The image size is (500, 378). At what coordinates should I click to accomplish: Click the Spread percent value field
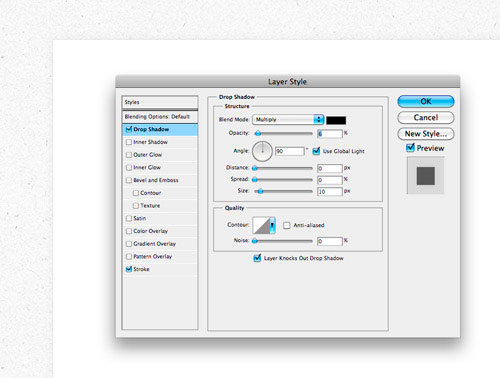click(x=330, y=180)
